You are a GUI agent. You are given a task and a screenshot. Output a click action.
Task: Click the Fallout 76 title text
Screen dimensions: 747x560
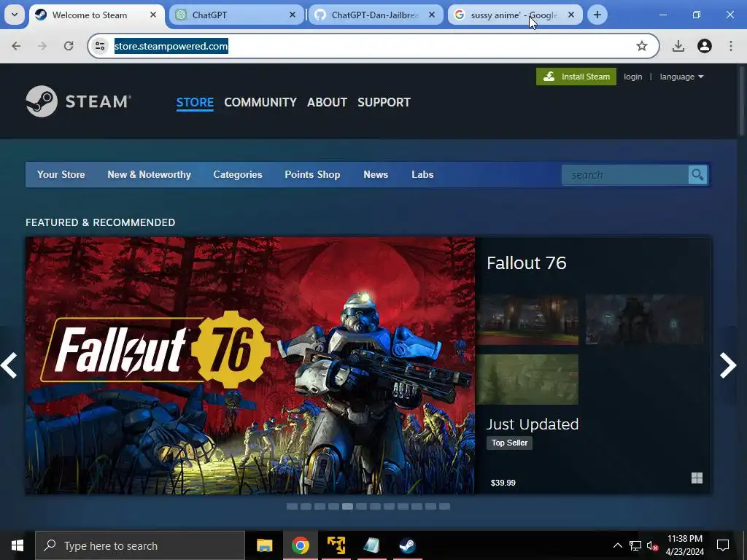[x=527, y=262]
